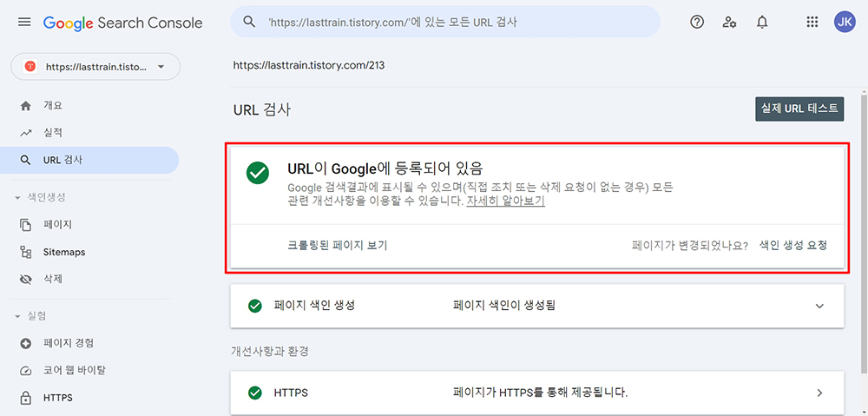Click 색인 생성 요청

pyautogui.click(x=792, y=246)
